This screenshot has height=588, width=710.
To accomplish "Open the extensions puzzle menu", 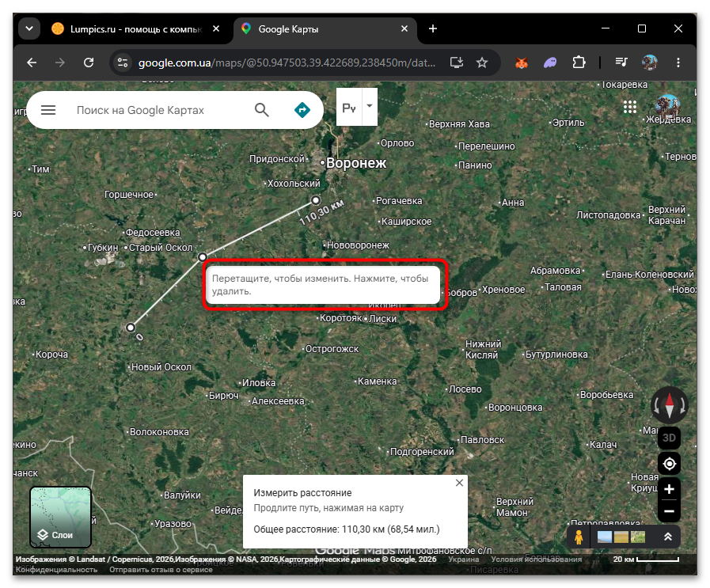I will coord(579,63).
